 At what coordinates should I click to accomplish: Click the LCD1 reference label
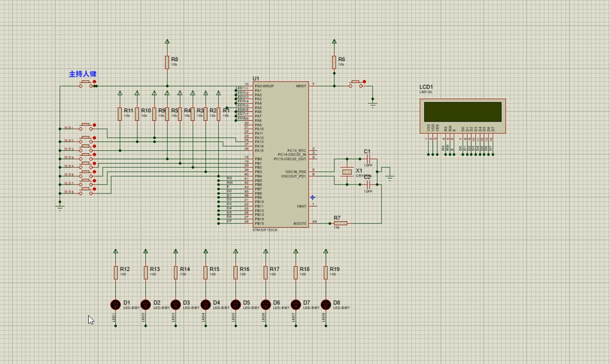426,87
